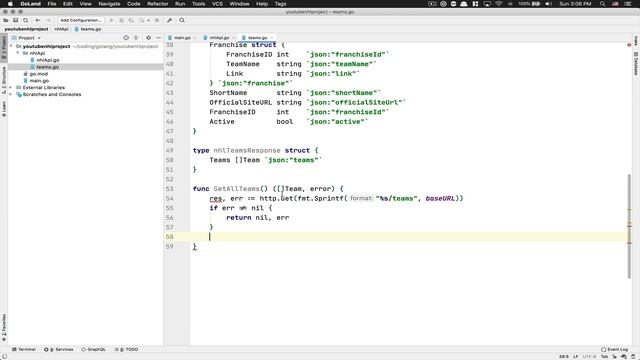This screenshot has width=640, height=360.
Task: Open the Terminal tool window
Action: pos(24,349)
